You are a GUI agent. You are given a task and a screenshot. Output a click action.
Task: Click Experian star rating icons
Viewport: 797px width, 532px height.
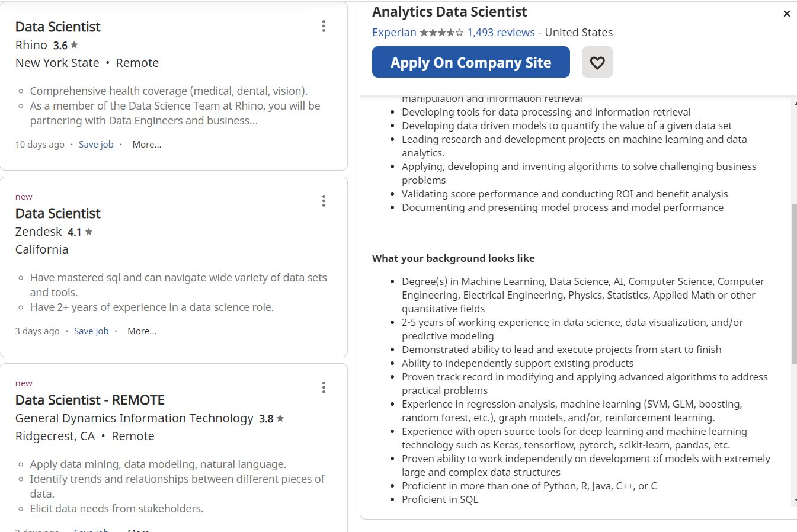coord(441,33)
